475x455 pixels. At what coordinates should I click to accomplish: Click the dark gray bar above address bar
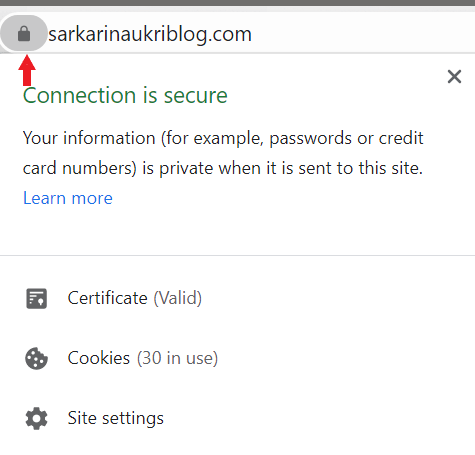237,3
